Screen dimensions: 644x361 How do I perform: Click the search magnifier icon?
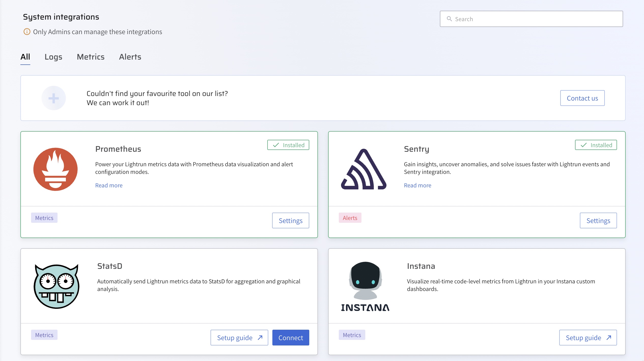449,19
